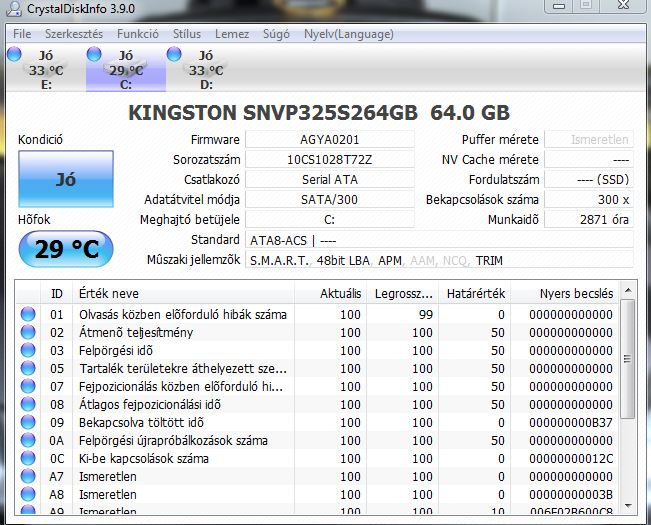
Task: Click the blue status orb for drive E:
Action: coord(14,54)
